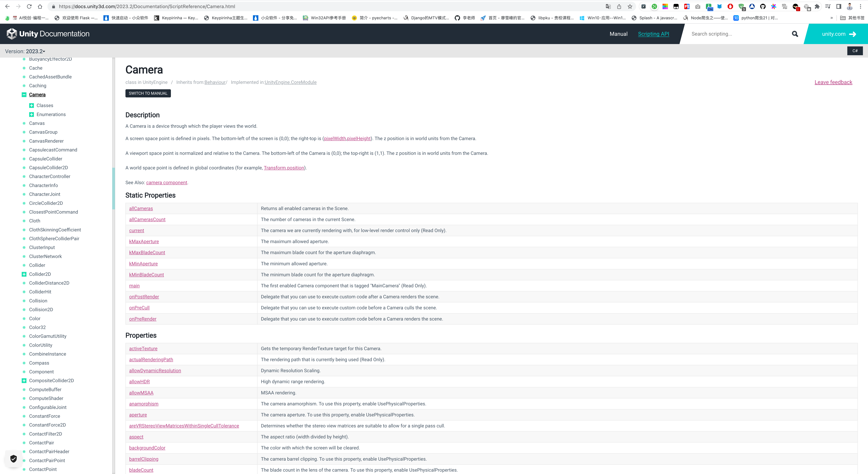Toggle the browser side panel
The width and height of the screenshot is (868, 474).
coord(839,6)
